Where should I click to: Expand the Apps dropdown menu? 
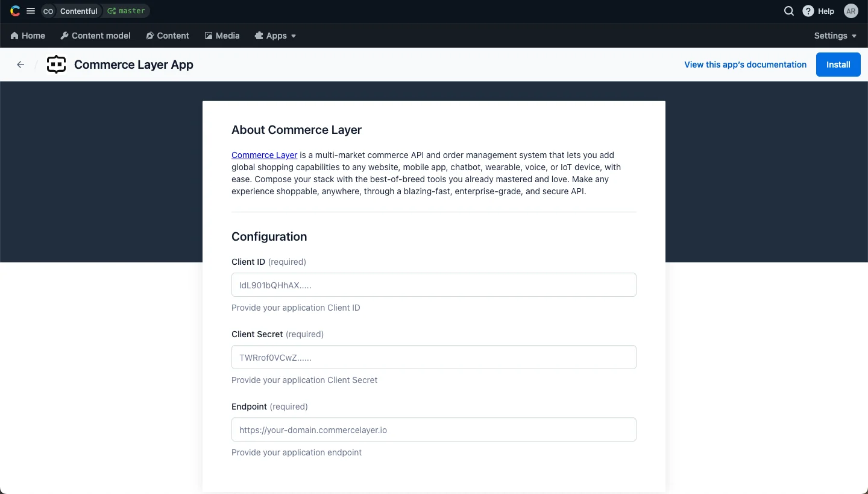click(x=275, y=36)
